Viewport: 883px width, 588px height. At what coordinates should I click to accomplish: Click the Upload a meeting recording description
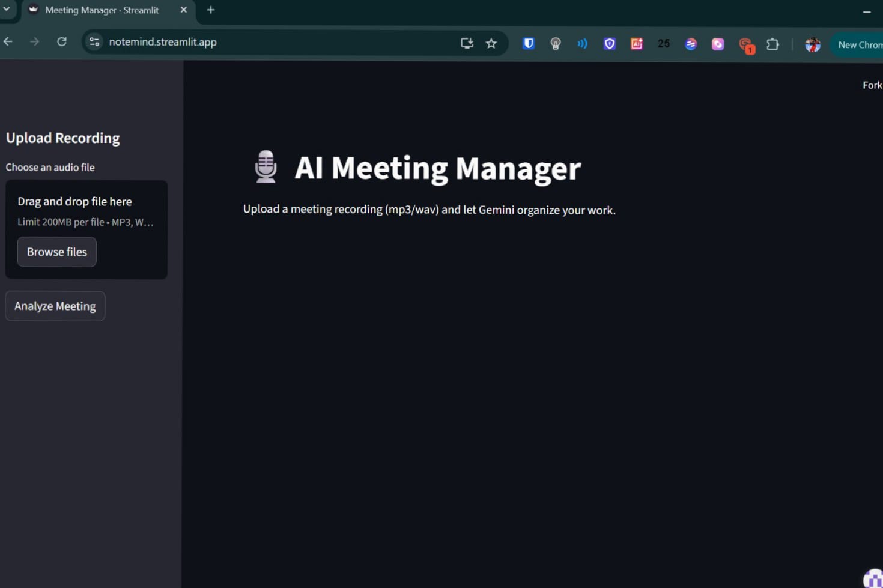[x=429, y=210]
